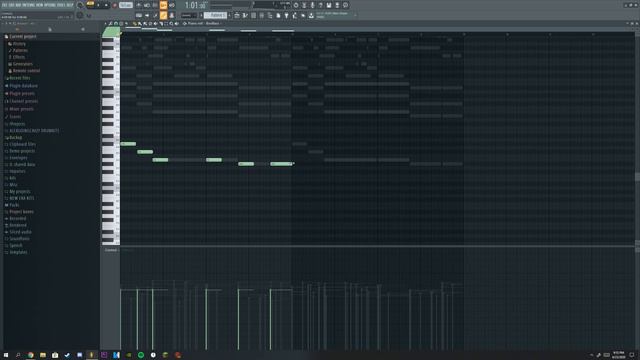Open the FILE menu
This screenshot has width=640, height=360.
[4, 5]
